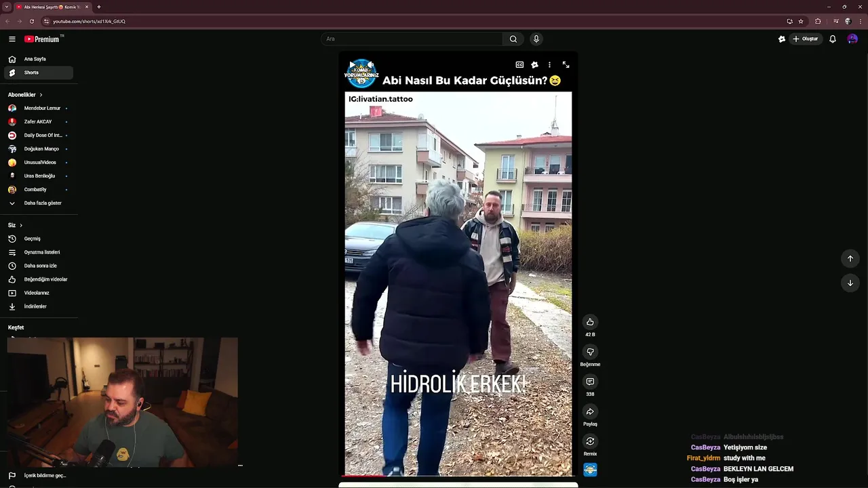Open UnusualVideos subscription
Viewport: 868px width, 488px height.
39,163
